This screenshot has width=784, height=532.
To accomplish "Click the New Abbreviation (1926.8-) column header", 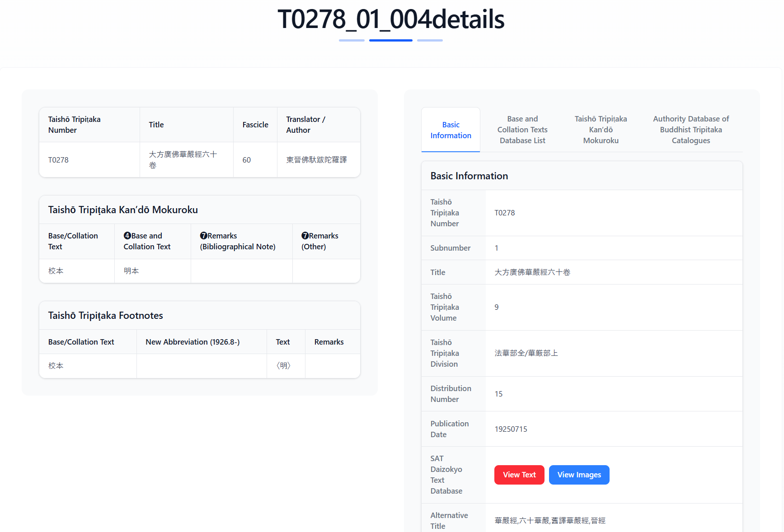I will [192, 342].
